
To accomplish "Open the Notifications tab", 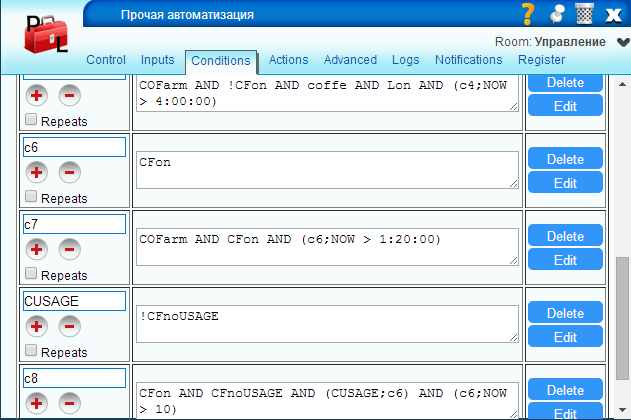I will click(x=469, y=60).
